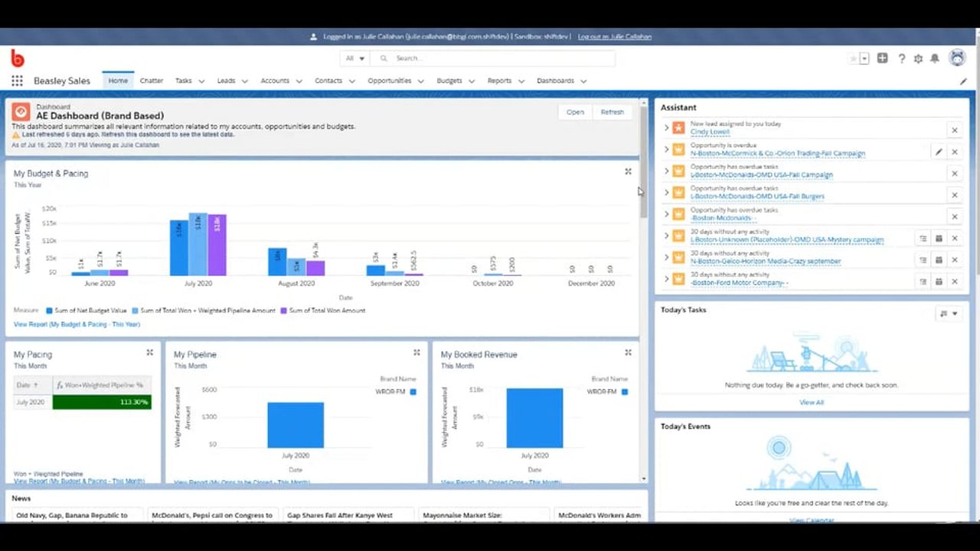Open the search scope All dropdown
The height and width of the screenshot is (551, 980).
[355, 58]
